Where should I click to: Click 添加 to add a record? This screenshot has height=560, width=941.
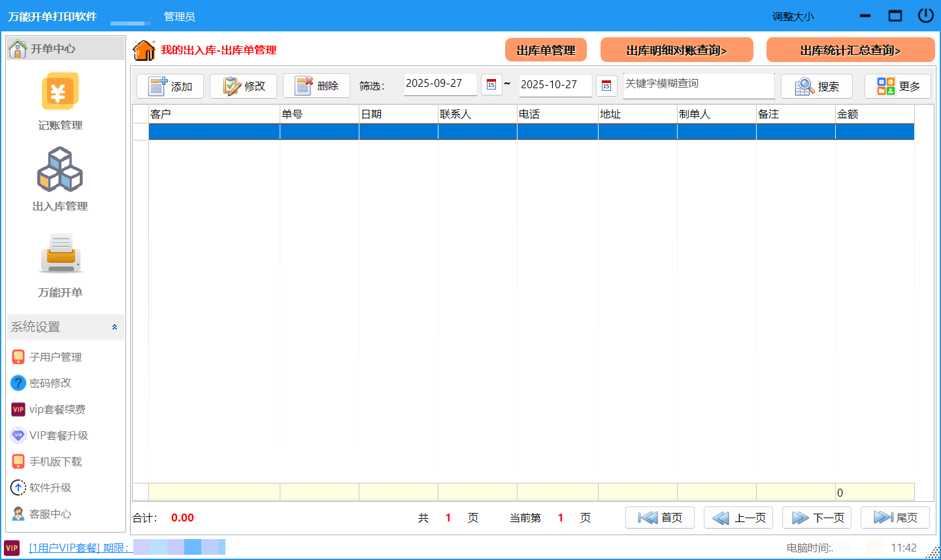[170, 86]
